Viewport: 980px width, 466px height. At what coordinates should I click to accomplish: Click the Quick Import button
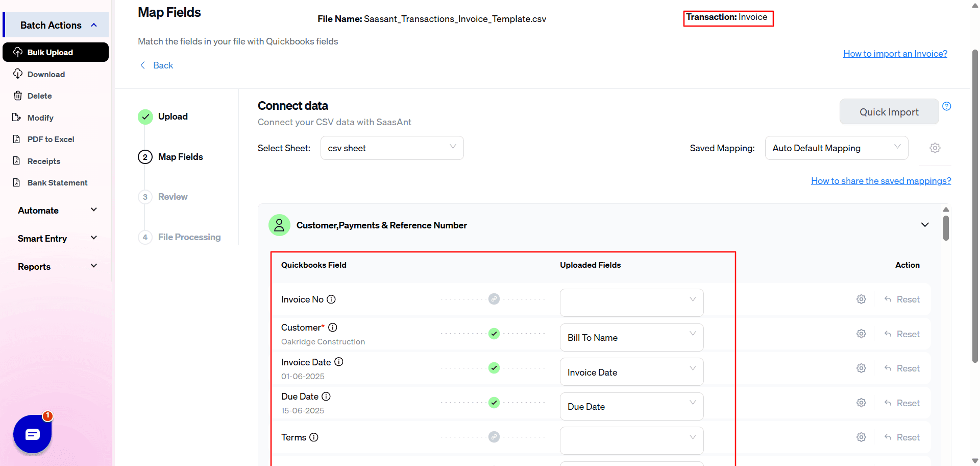889,112
